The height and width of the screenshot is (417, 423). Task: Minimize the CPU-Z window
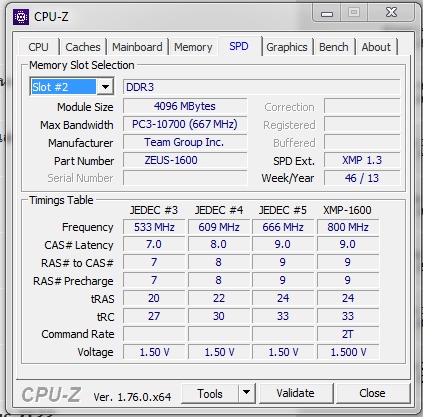[x=327, y=13]
